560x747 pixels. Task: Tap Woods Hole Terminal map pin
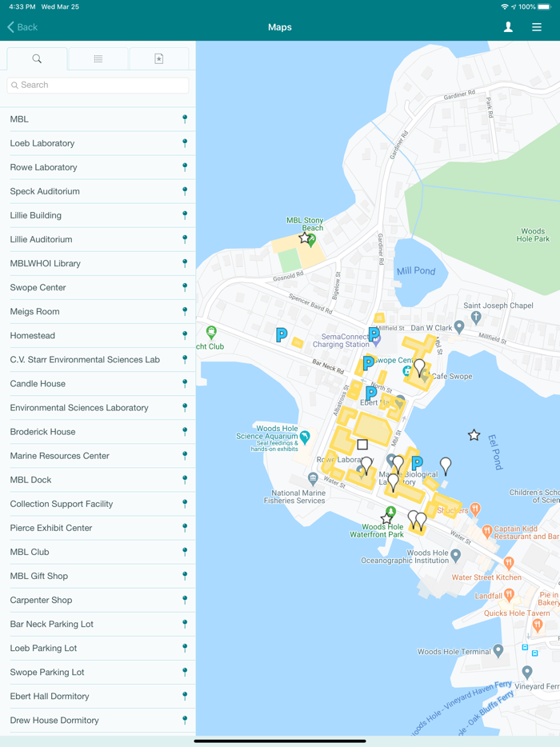[498, 650]
